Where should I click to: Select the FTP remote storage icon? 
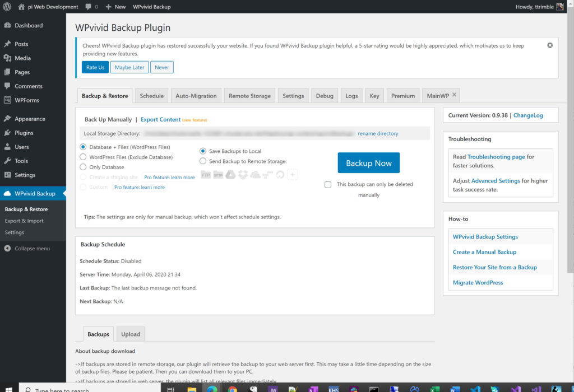[x=206, y=175]
